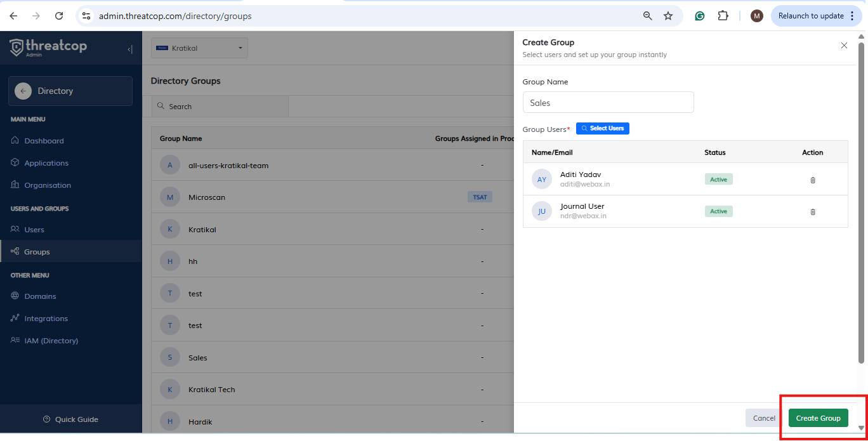The image size is (868, 441).
Task: Reload the page
Action: [x=59, y=16]
